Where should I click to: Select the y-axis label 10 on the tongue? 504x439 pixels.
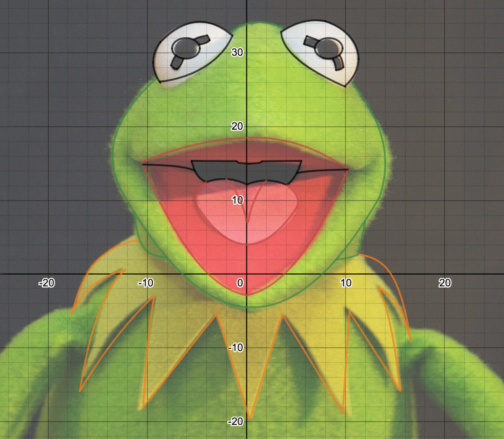[237, 200]
